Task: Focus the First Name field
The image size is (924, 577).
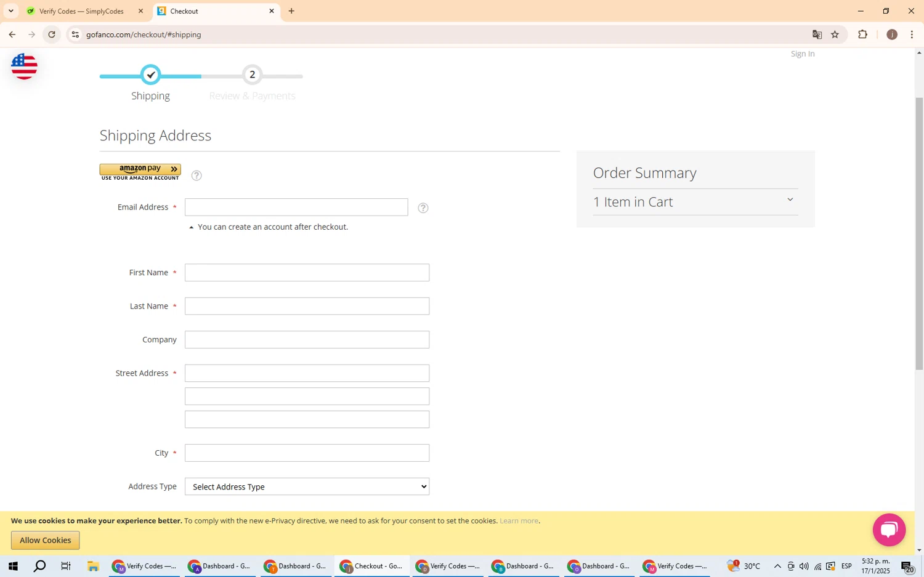Action: point(307,273)
